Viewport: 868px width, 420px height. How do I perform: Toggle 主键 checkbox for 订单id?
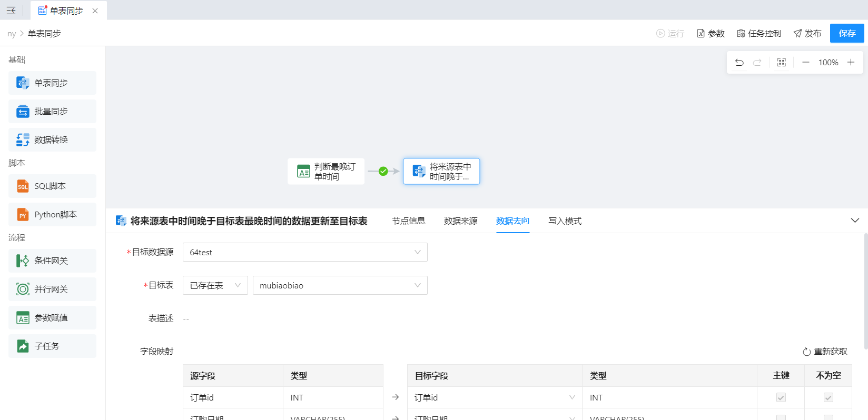pyautogui.click(x=781, y=397)
